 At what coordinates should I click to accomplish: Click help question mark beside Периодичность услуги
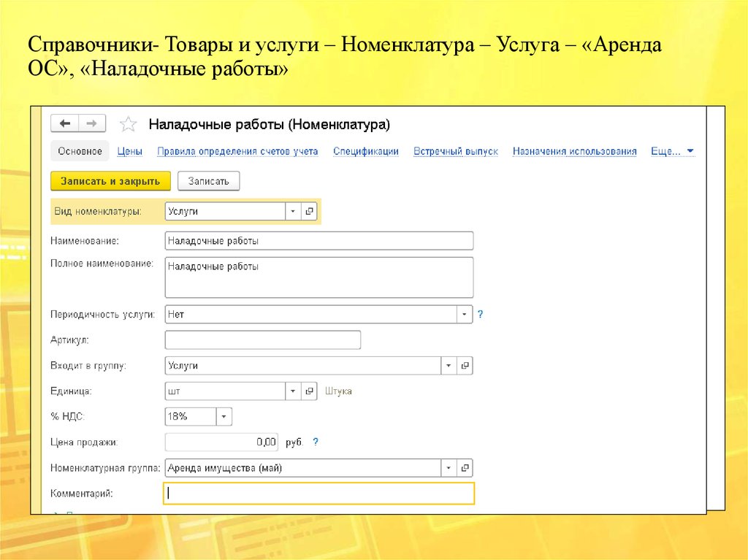click(481, 315)
